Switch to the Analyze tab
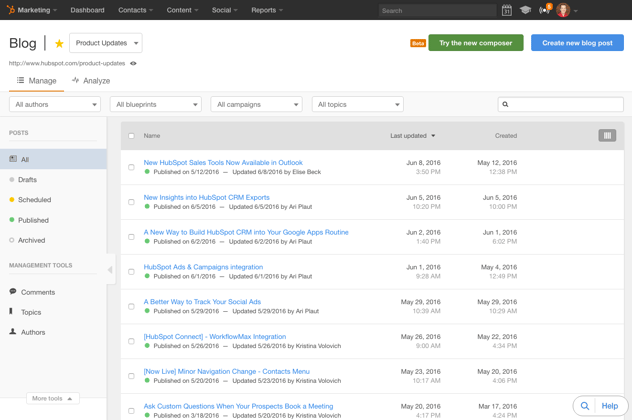The image size is (632, 420). pos(91,81)
